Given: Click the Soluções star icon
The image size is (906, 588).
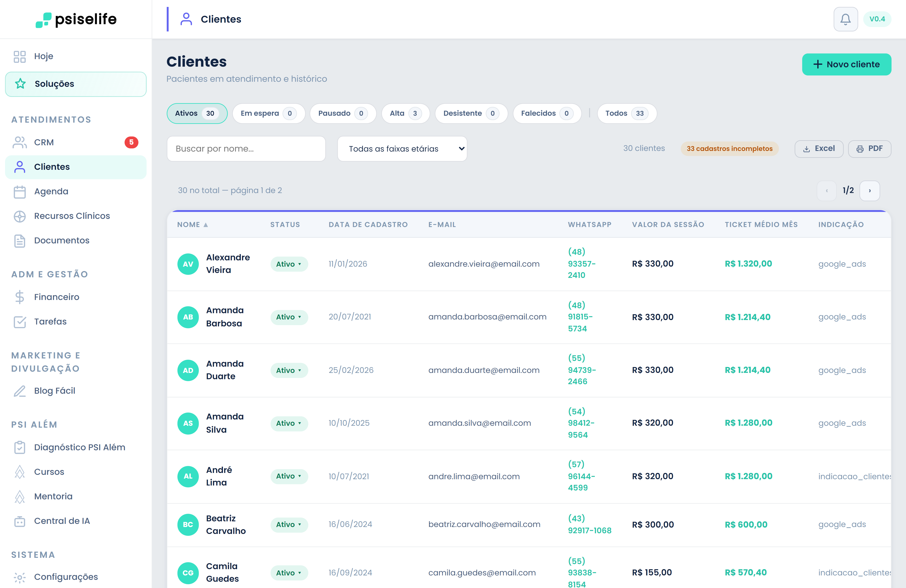Looking at the screenshot, I should (x=20, y=84).
